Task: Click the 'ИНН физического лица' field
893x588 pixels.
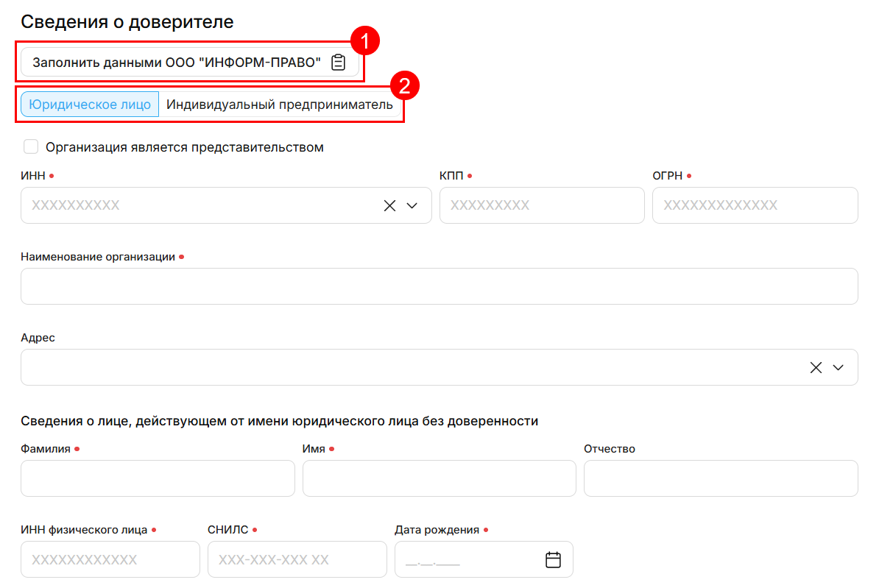Action: 110,560
